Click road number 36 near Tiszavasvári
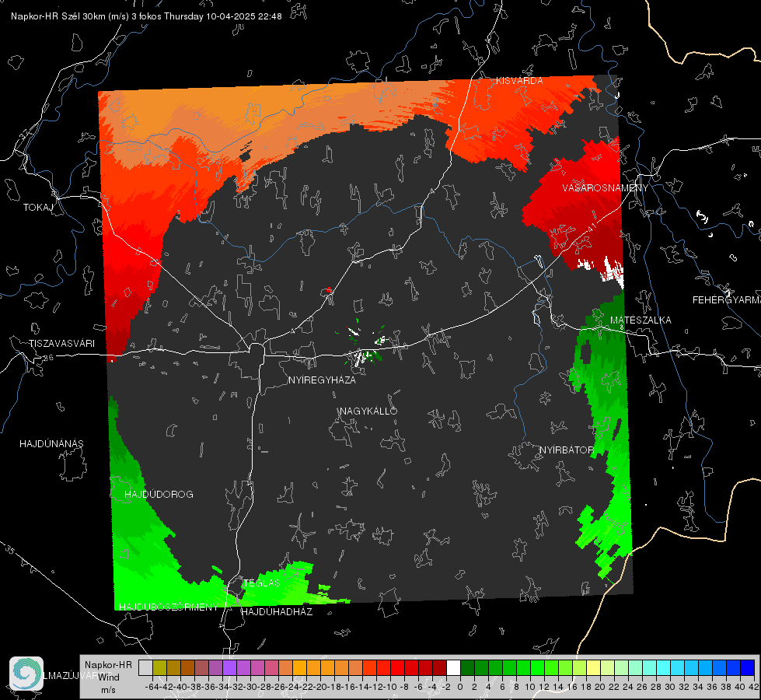This screenshot has height=700, width=761. pyautogui.click(x=48, y=358)
